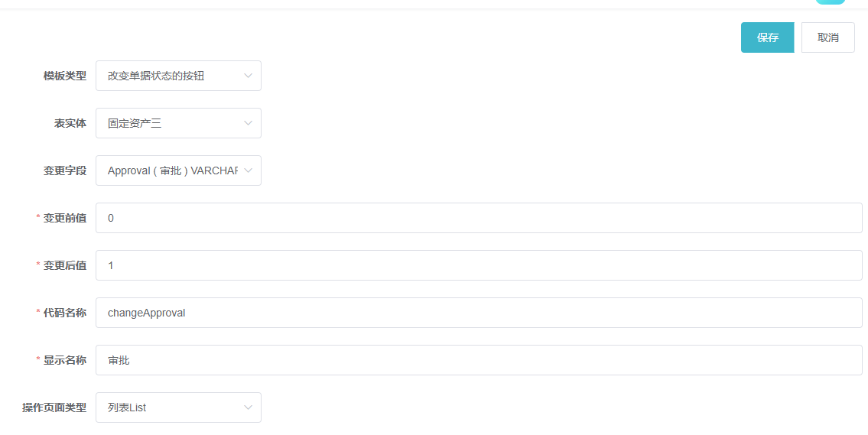Image resolution: width=868 pixels, height=435 pixels.
Task: Focus the 变更后值 input containing 1
Action: click(479, 265)
